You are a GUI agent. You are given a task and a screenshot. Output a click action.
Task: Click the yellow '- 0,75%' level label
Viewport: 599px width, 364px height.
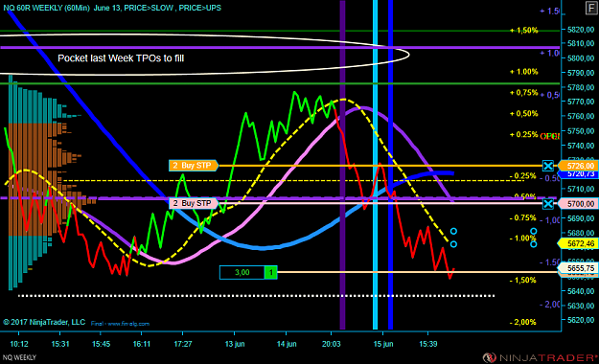pyautogui.click(x=523, y=217)
